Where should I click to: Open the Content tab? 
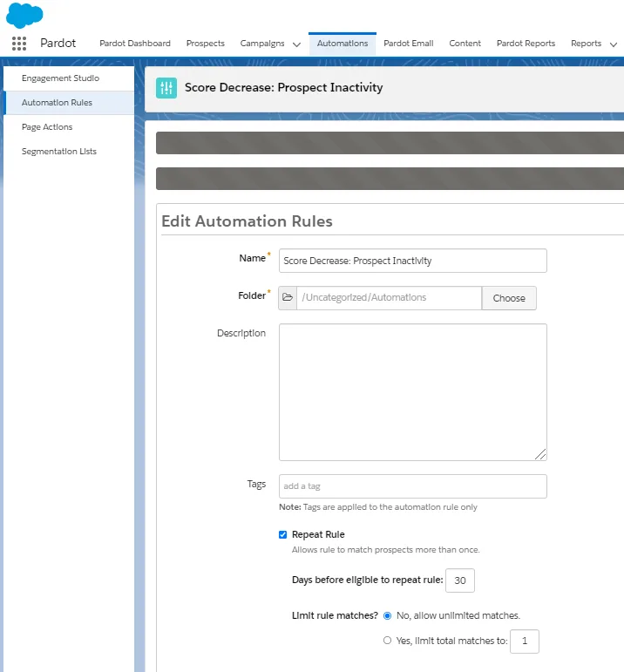click(465, 44)
